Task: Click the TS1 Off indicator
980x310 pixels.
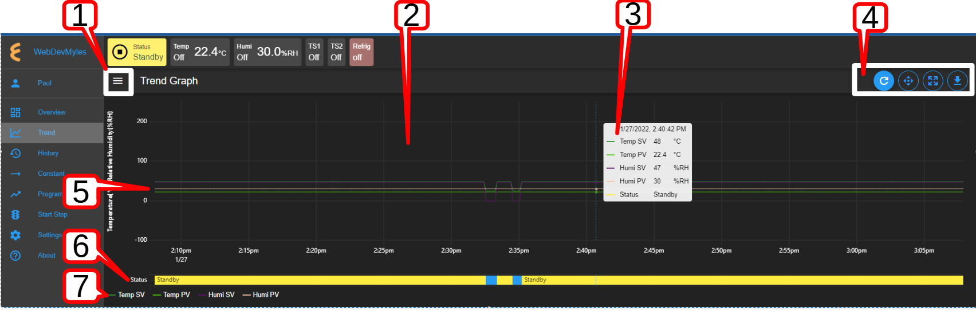Action: coord(314,52)
